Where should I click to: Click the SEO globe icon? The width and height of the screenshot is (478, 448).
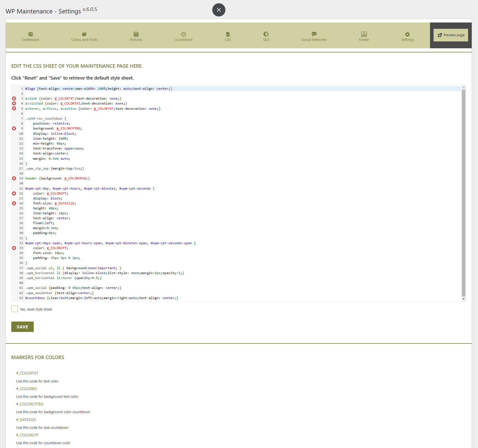(266, 34)
